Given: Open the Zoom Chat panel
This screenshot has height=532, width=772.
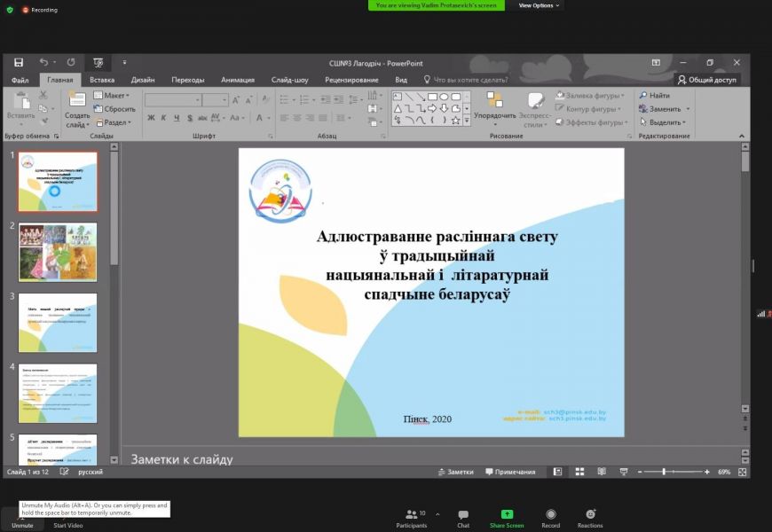Looking at the screenshot, I should [x=463, y=519].
